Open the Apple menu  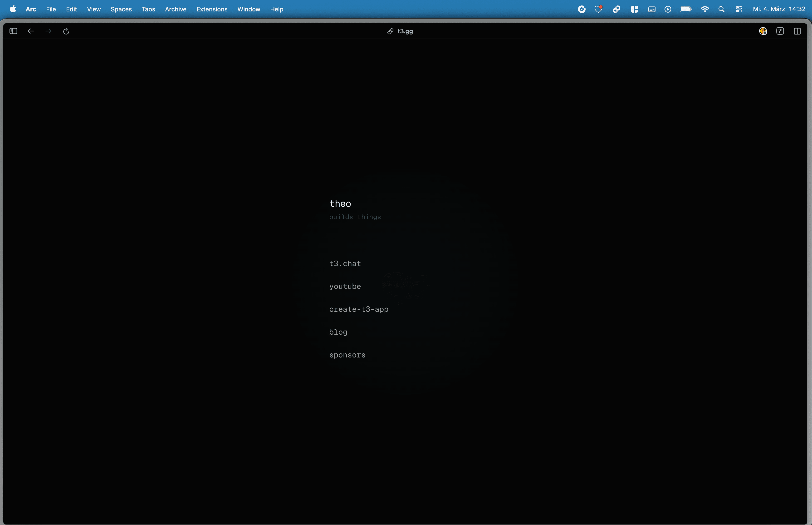[x=12, y=9]
